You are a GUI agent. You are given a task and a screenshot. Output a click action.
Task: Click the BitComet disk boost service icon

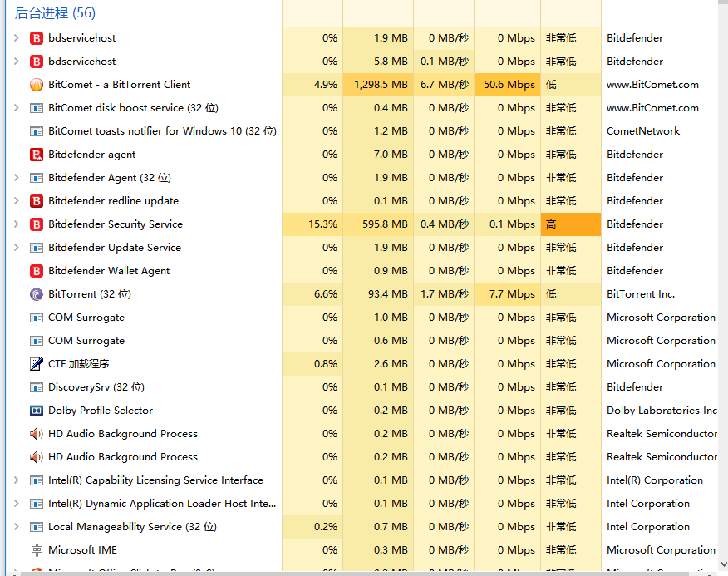37,108
